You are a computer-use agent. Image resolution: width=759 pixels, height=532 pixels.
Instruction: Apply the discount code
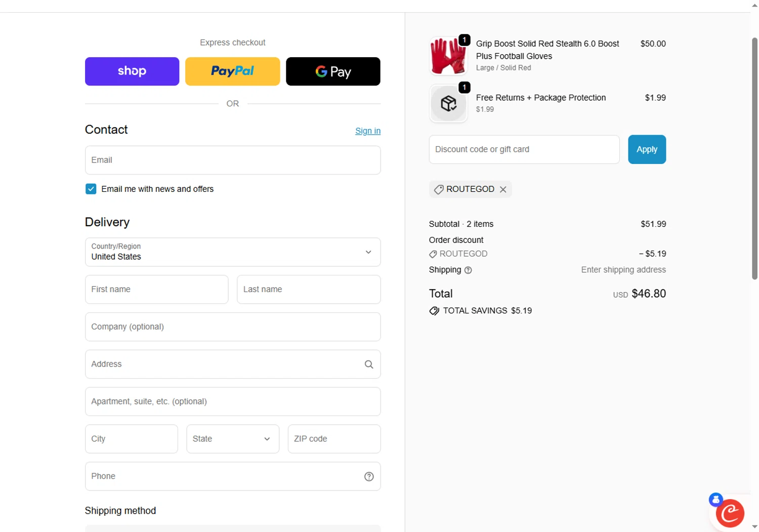[647, 149]
